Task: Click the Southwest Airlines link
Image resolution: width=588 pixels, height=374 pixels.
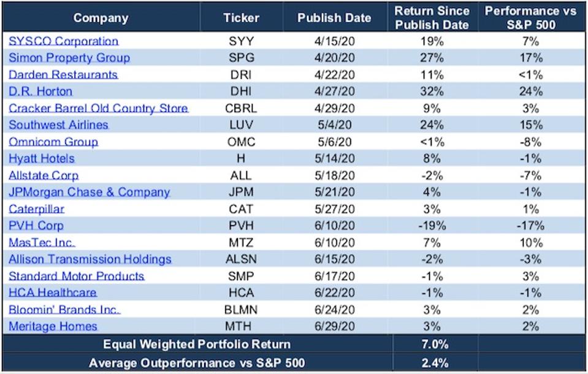Action: 58,125
